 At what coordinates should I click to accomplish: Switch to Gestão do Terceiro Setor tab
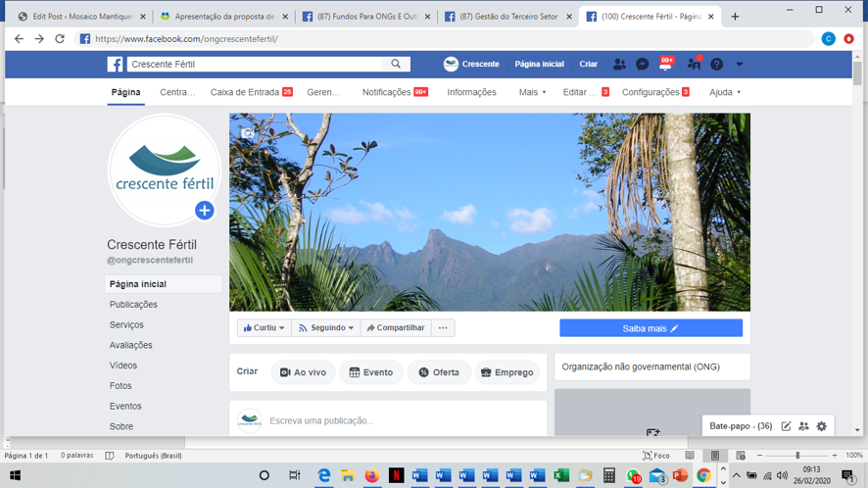(508, 17)
